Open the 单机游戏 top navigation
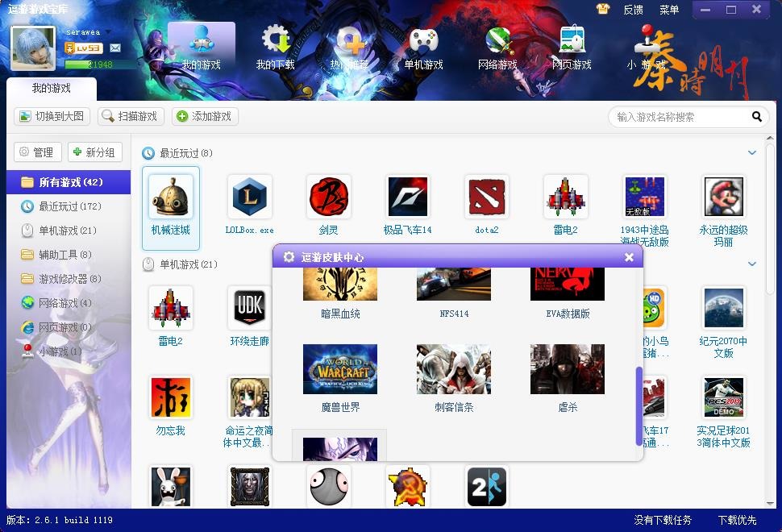Screen dimensions: 782x532 tap(423, 48)
